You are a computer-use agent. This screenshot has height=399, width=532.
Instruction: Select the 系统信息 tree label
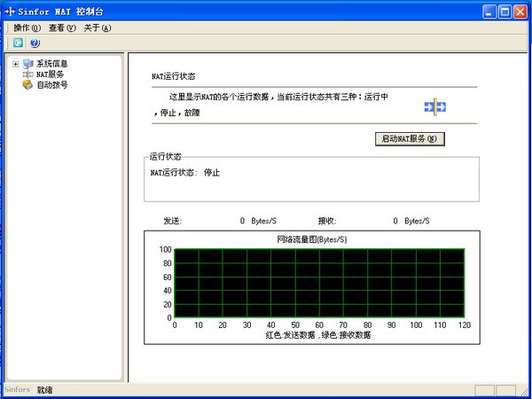click(52, 64)
